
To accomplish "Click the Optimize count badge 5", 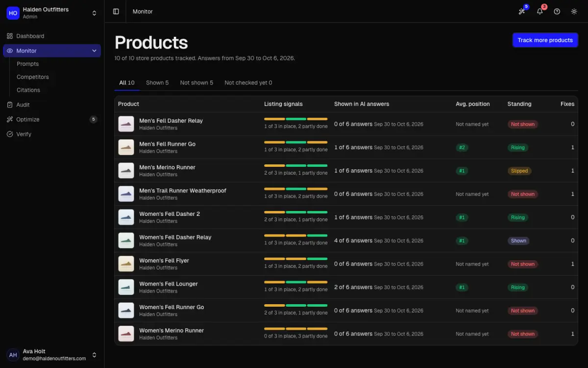I will click(94, 119).
